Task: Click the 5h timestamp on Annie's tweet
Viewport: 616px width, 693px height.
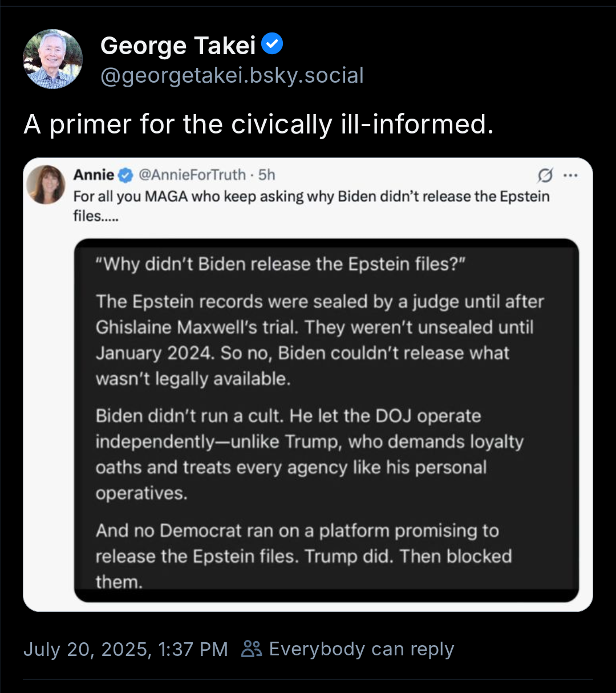Action: click(x=267, y=175)
